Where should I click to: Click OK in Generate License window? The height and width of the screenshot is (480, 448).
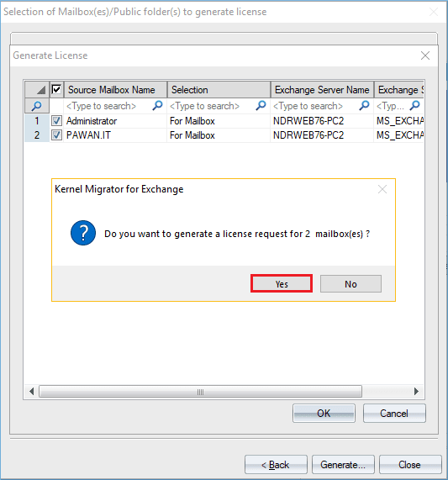324,414
